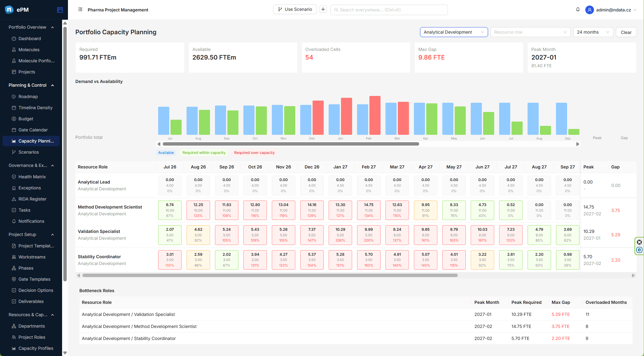Click the Molecule Portfolio icon

click(x=14, y=61)
